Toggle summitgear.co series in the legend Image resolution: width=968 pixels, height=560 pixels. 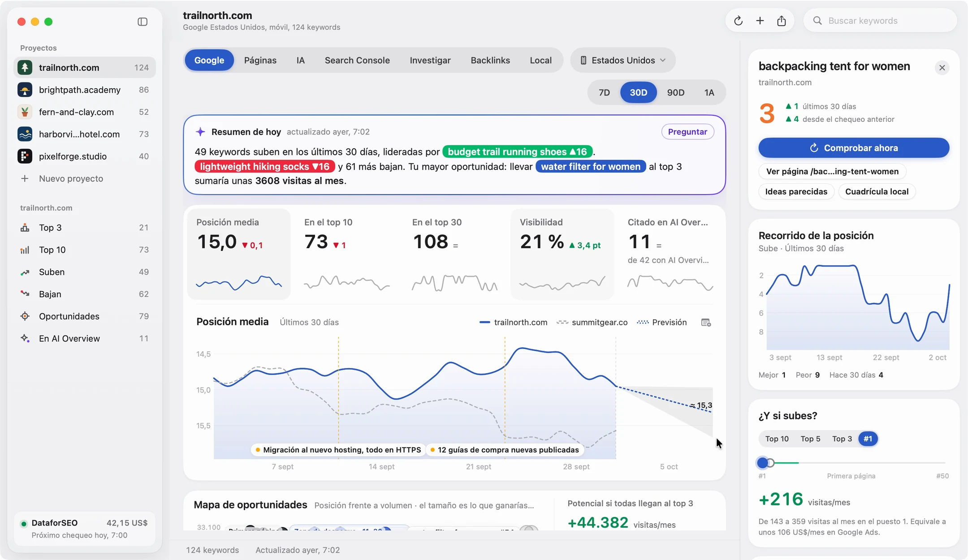(x=592, y=323)
